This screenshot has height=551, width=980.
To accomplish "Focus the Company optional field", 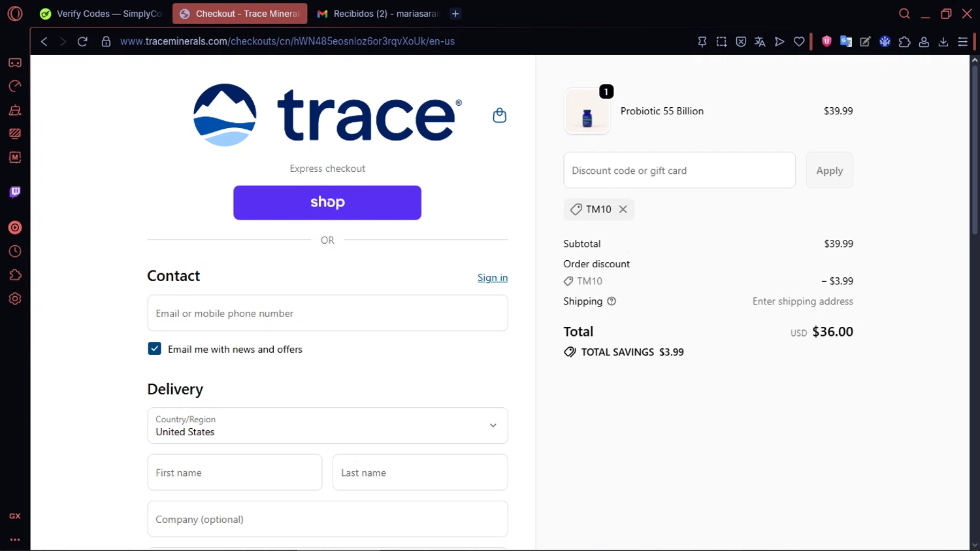I will pos(327,519).
